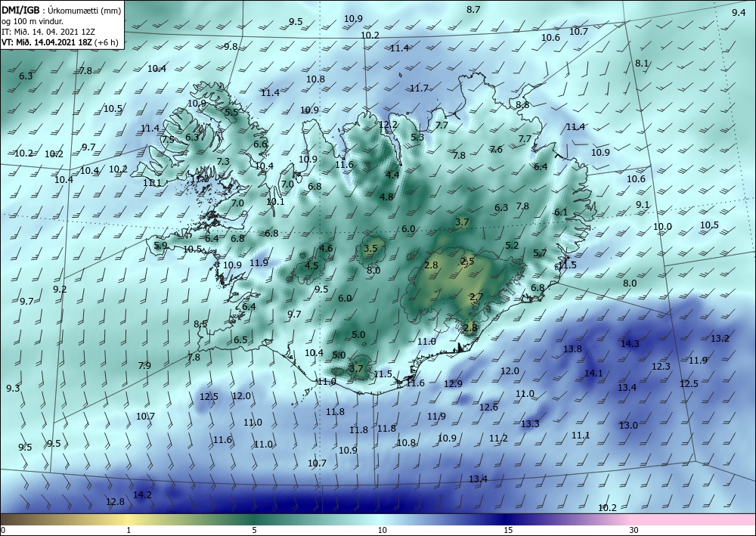This screenshot has height=536, width=756.
Task: Click the map value 12.9
Action: [x=453, y=384]
